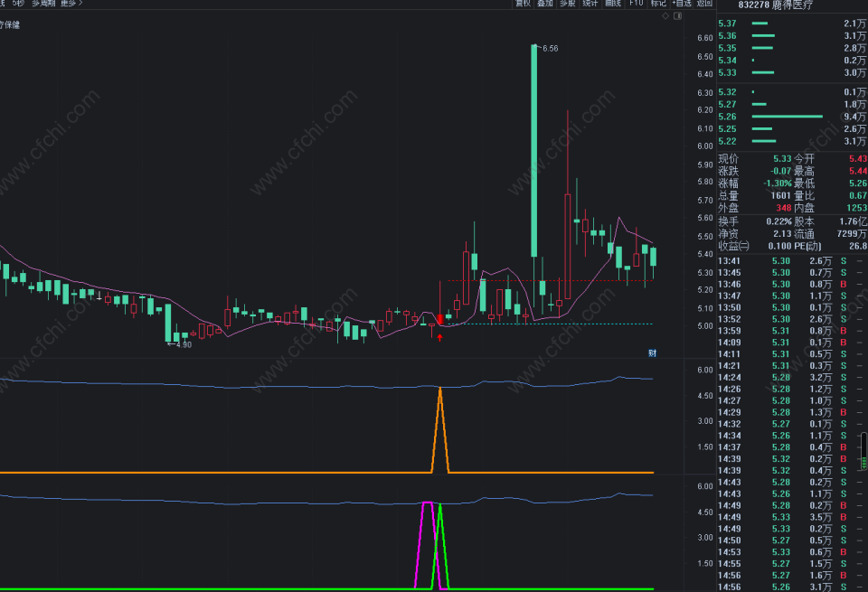Image resolution: width=868 pixels, height=592 pixels.
Task: Click the red buy-signal arrow under candle
Action: click(440, 337)
